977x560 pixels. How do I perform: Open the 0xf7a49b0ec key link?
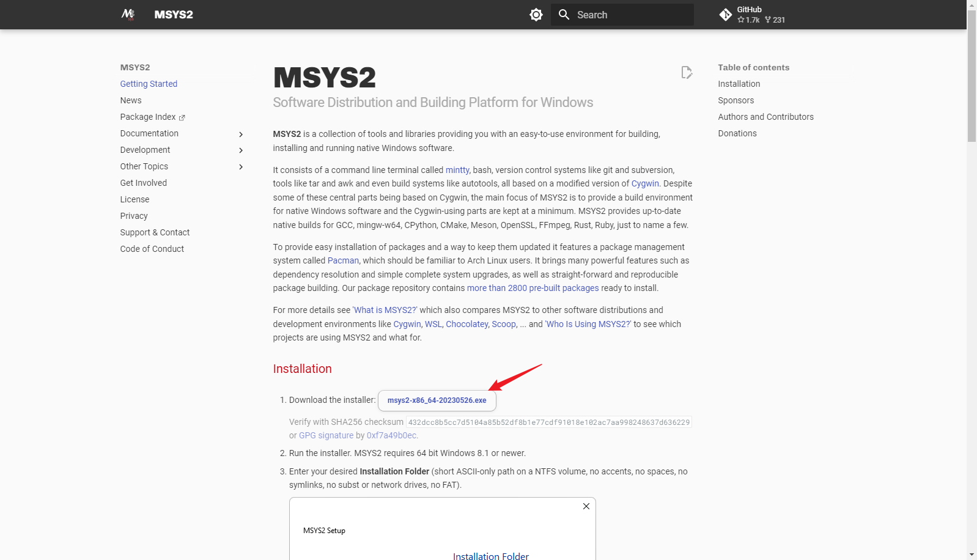[x=391, y=435]
